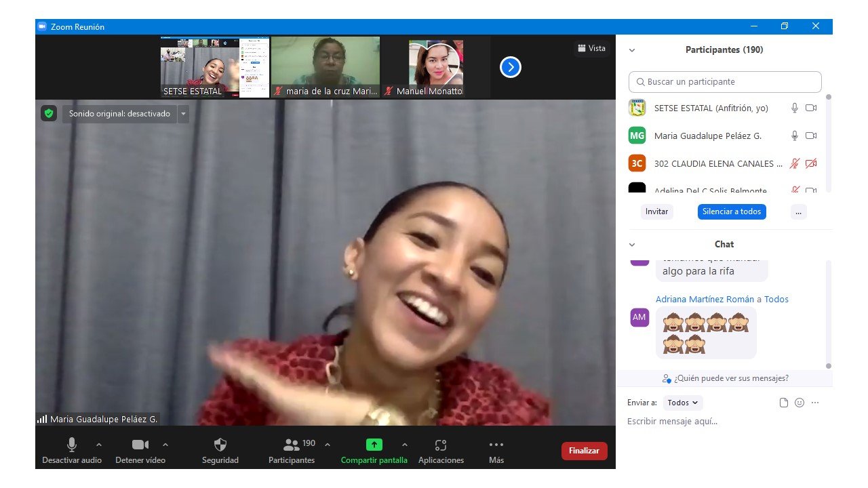Open Aplicaciones from the meeting toolbar
Screen dimensions: 868x488
pos(441,451)
